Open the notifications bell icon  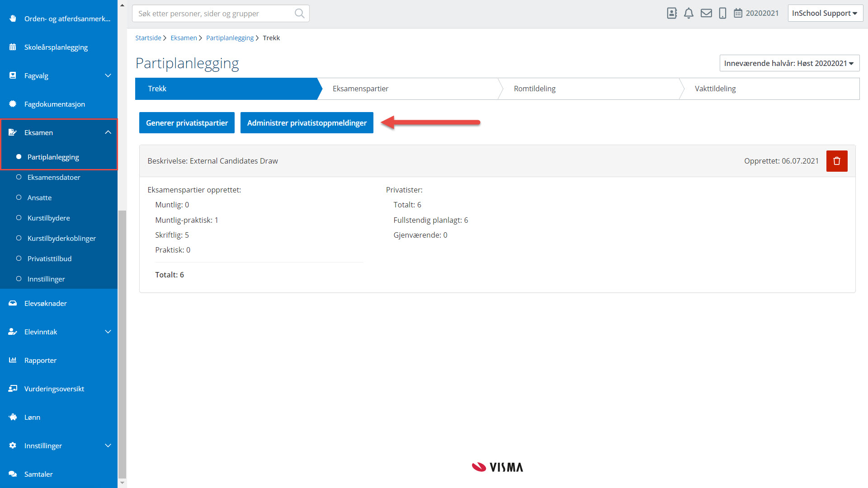point(689,13)
